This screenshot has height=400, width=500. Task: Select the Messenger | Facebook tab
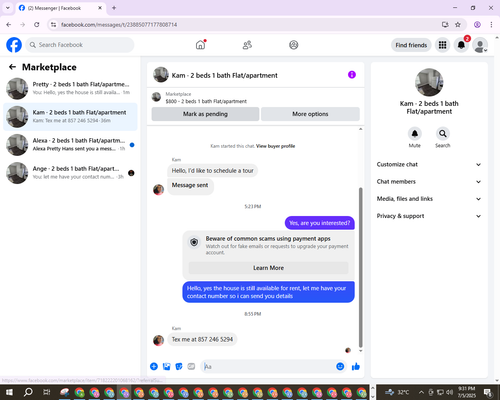61,8
